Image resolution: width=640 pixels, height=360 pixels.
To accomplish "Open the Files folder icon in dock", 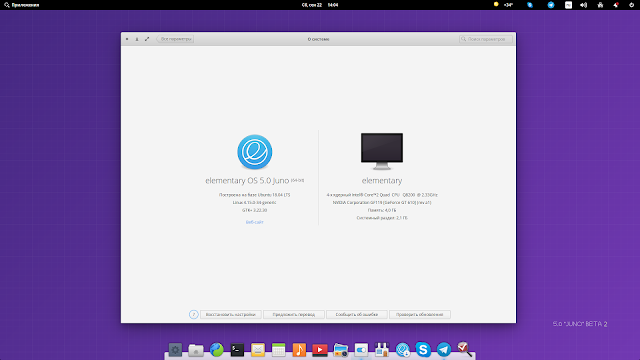I will 196,350.
